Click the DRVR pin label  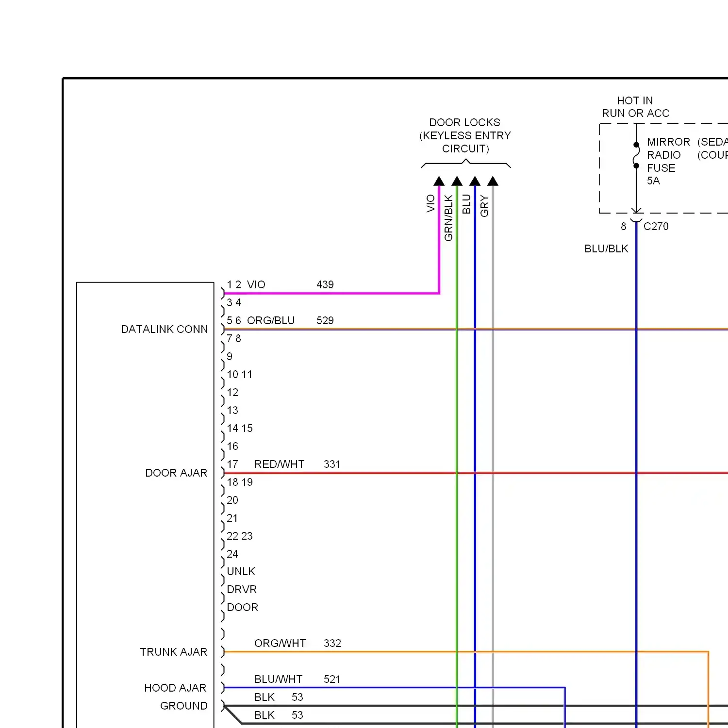click(242, 589)
